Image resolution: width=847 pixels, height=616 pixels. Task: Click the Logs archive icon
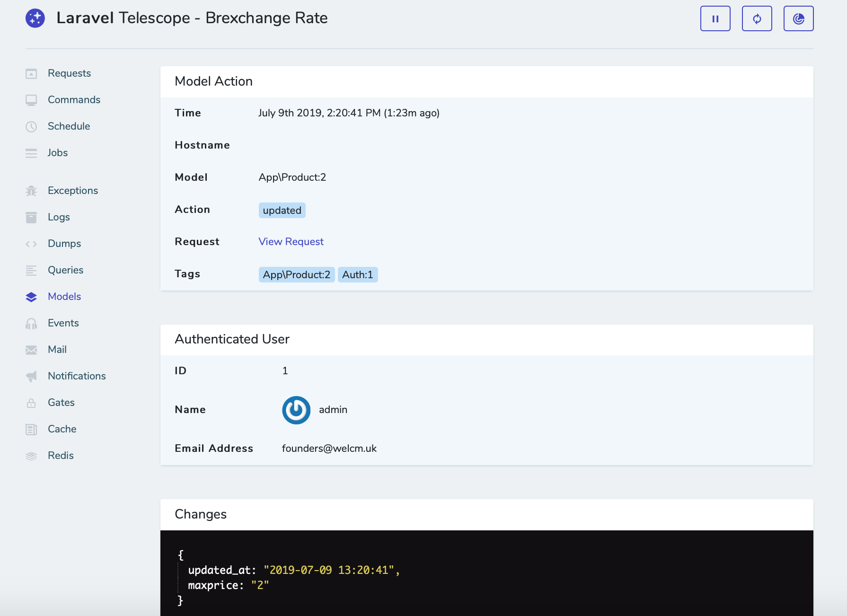point(31,218)
